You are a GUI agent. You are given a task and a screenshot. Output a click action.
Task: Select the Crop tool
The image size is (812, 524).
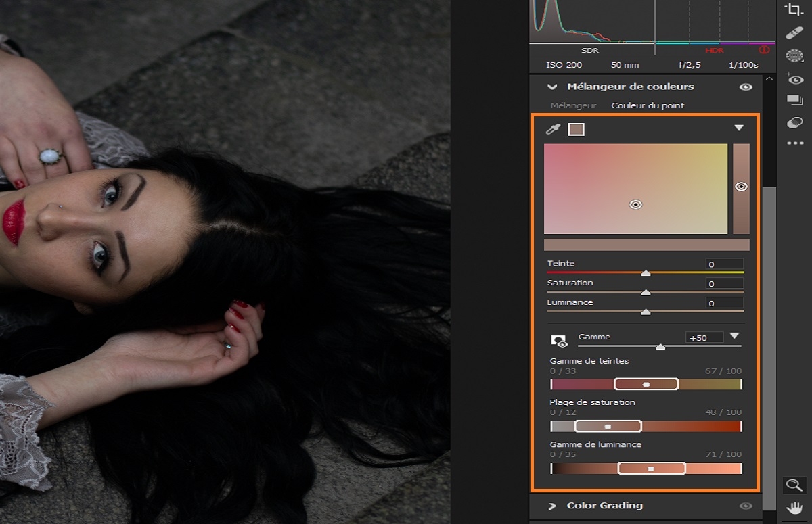[795, 10]
